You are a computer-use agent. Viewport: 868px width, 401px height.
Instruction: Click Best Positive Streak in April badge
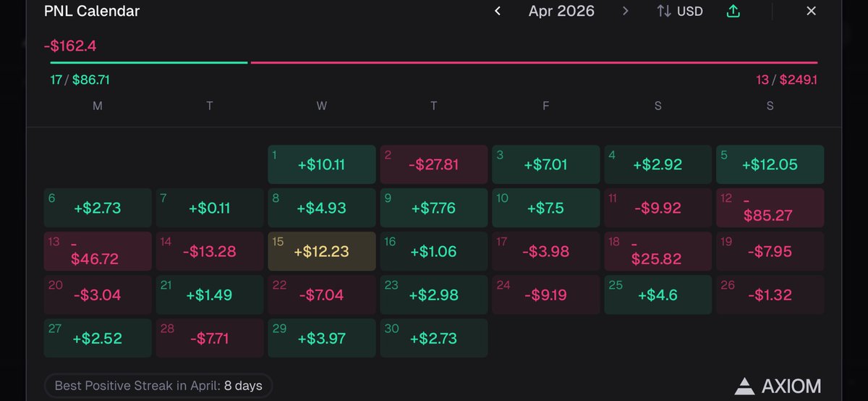[158, 386]
